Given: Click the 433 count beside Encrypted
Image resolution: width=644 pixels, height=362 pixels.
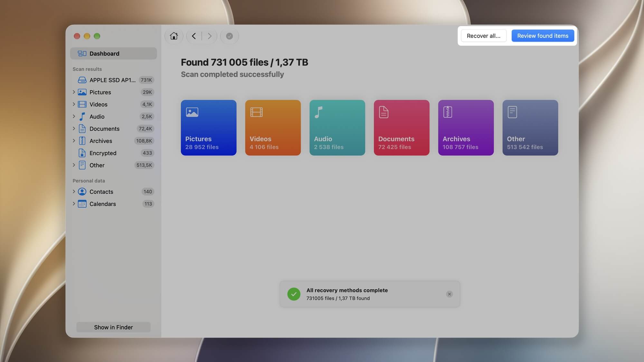Looking at the screenshot, I should pyautogui.click(x=147, y=153).
